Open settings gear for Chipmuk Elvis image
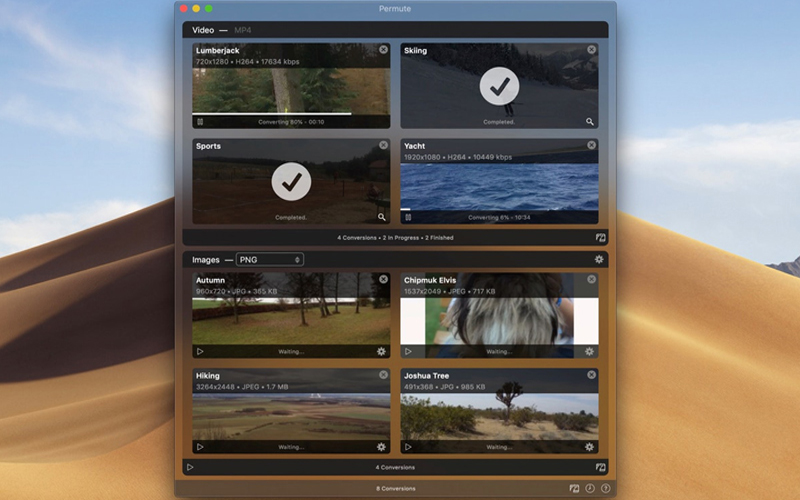 tap(589, 351)
